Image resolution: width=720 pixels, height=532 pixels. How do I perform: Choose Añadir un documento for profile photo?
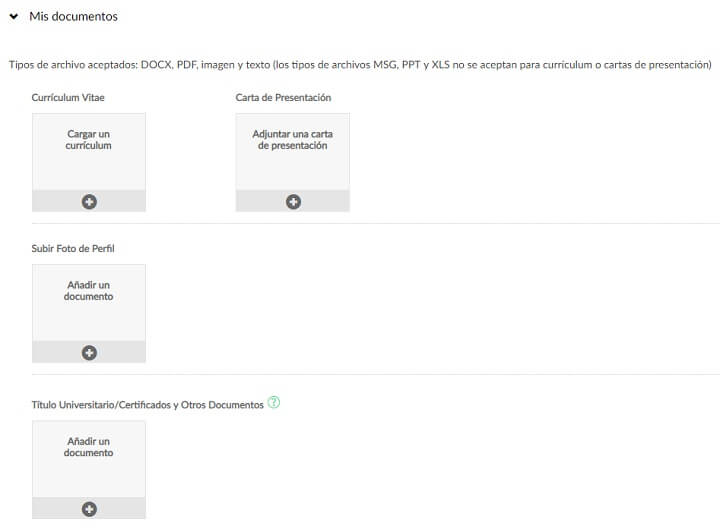tap(89, 290)
